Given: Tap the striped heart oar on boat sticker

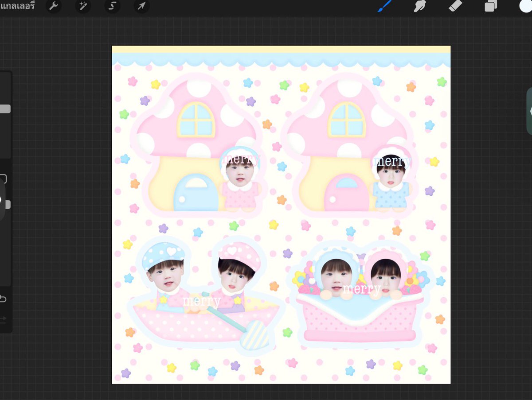Looking at the screenshot, I should [x=254, y=335].
